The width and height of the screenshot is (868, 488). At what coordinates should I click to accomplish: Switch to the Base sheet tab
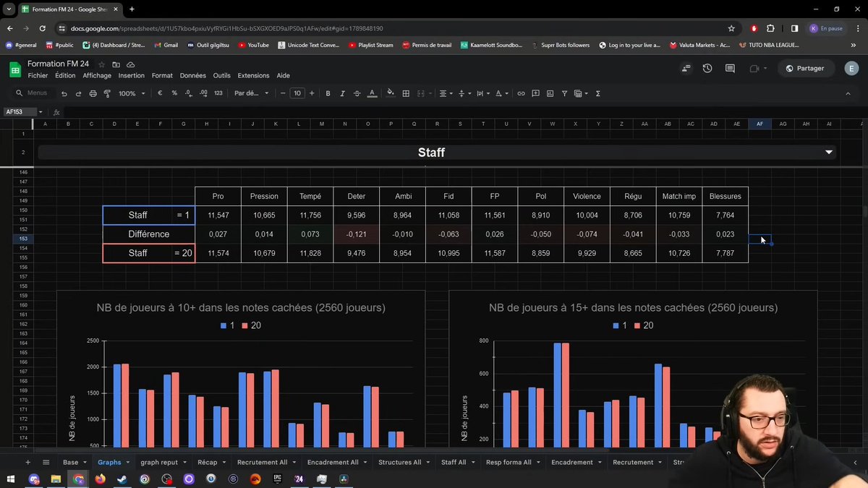click(70, 462)
